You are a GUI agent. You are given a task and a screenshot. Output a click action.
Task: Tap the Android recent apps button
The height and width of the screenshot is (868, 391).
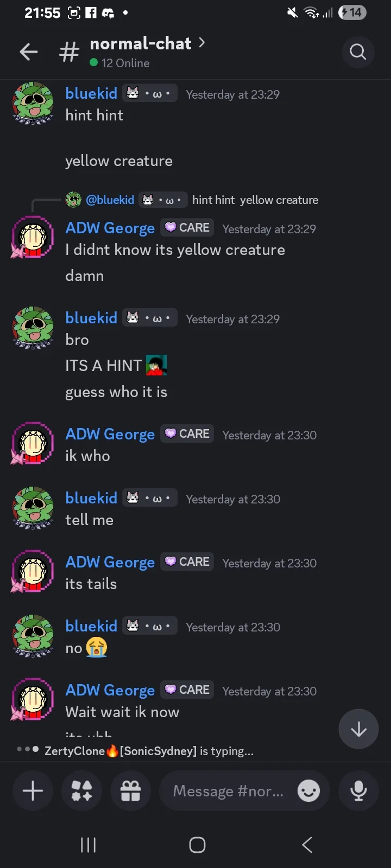pos(88,845)
